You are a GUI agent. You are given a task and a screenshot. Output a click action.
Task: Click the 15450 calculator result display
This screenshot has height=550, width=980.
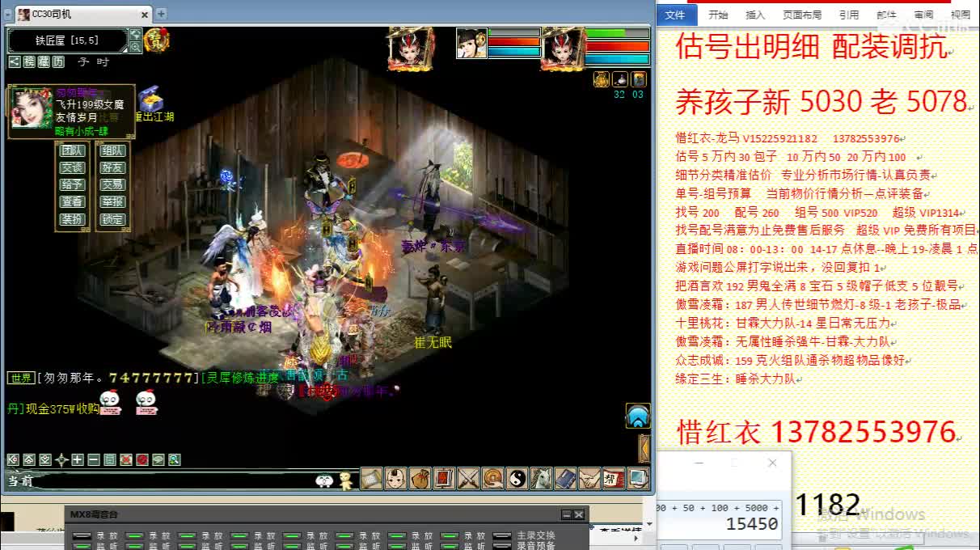coord(752,524)
